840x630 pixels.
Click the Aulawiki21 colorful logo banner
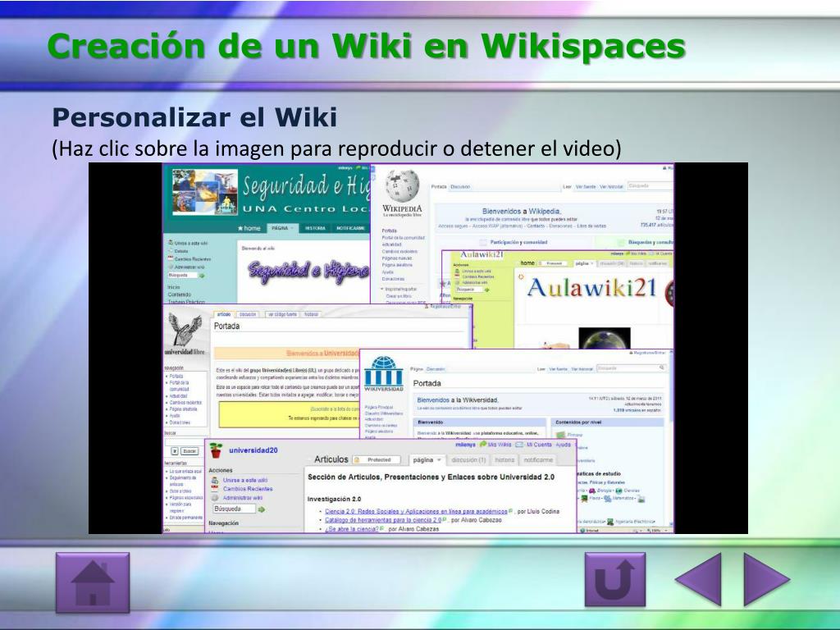pos(592,288)
